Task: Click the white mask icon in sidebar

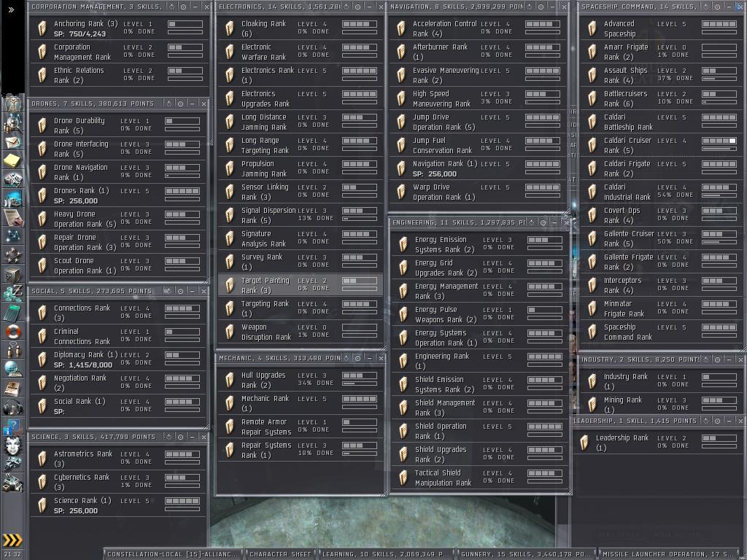Action: coord(12,446)
